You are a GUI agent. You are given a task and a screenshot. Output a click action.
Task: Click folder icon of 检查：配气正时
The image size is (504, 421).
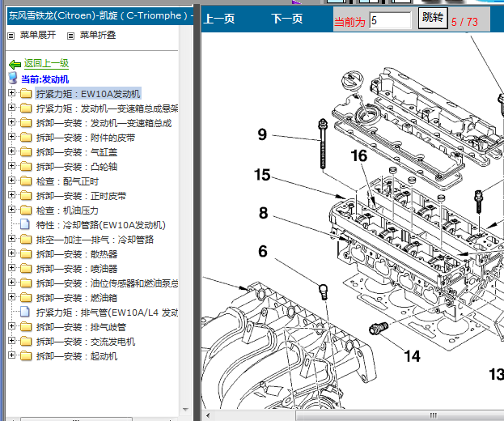(x=26, y=181)
